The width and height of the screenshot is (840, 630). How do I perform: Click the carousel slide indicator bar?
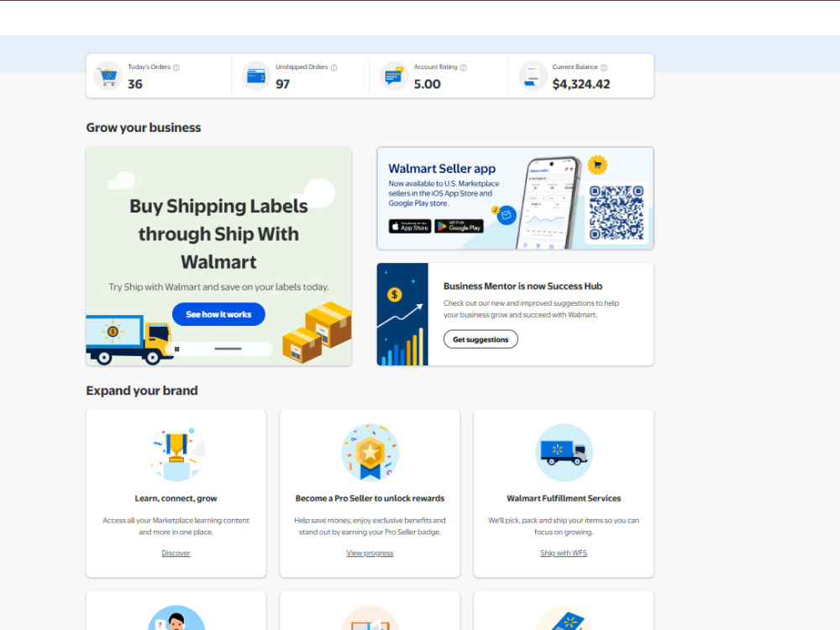(228, 349)
